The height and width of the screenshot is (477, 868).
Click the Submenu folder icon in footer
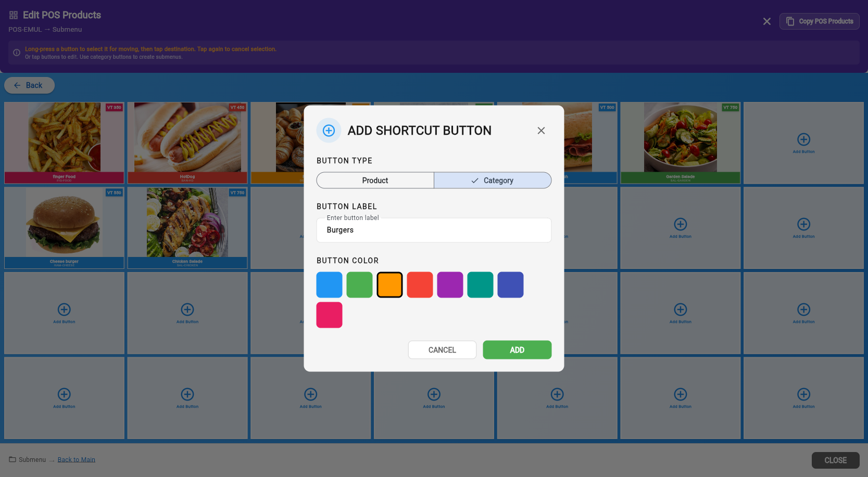pyautogui.click(x=12, y=459)
